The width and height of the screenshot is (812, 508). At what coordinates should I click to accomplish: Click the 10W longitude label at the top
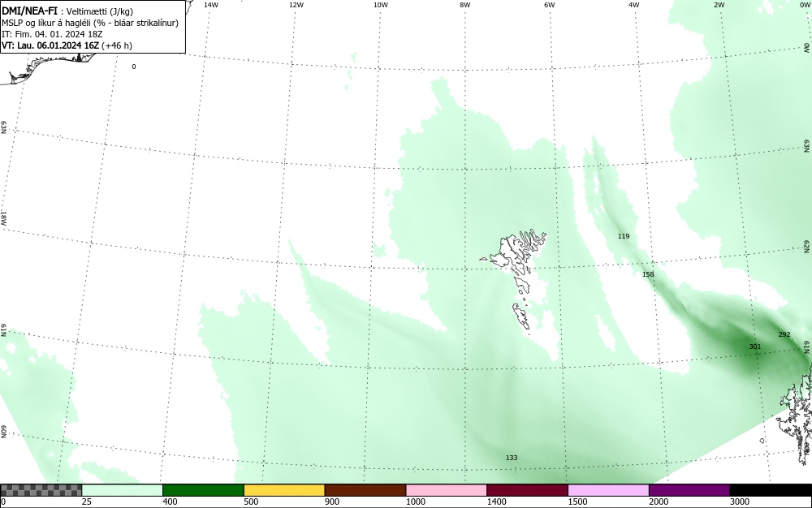coord(381,5)
